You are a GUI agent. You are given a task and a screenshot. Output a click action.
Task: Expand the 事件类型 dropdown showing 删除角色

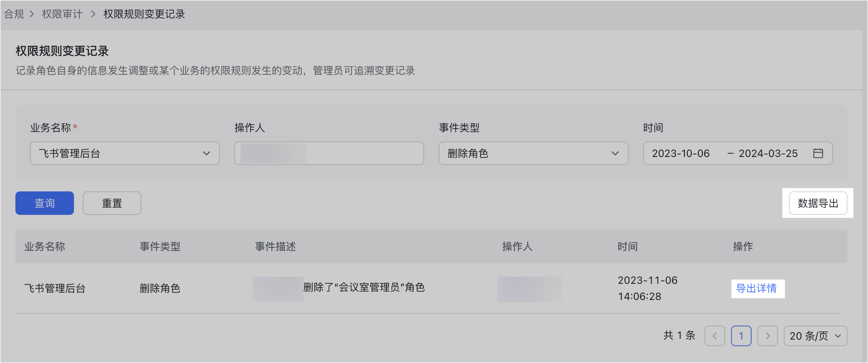tap(533, 153)
